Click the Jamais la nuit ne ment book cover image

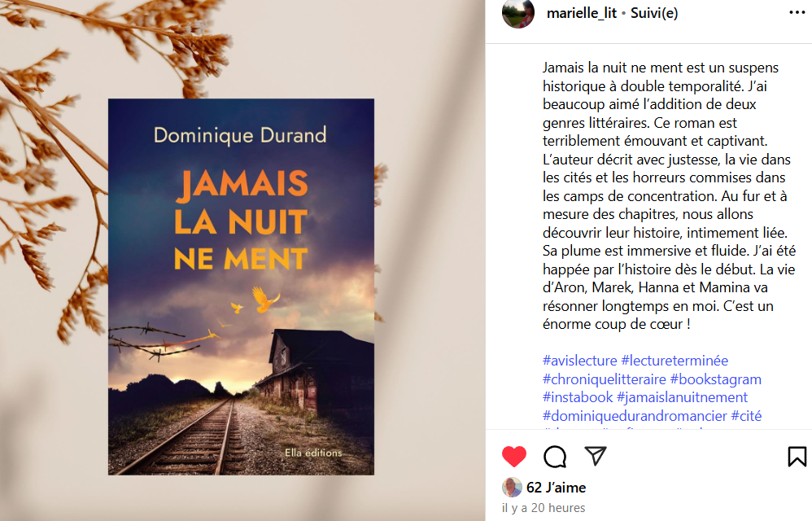(241, 287)
